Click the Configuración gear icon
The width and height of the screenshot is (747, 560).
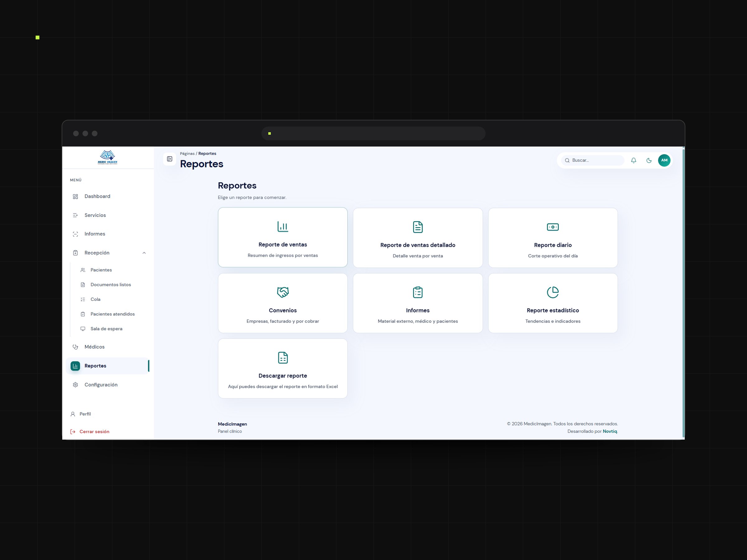point(75,385)
